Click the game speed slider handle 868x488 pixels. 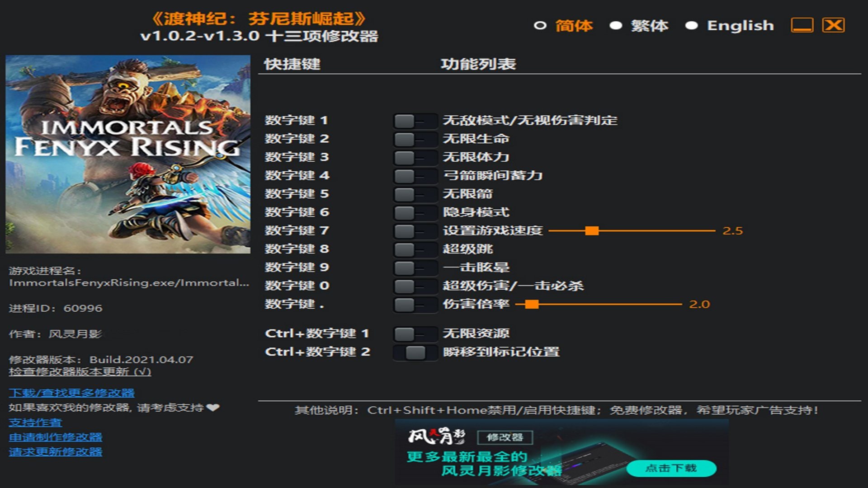click(591, 231)
